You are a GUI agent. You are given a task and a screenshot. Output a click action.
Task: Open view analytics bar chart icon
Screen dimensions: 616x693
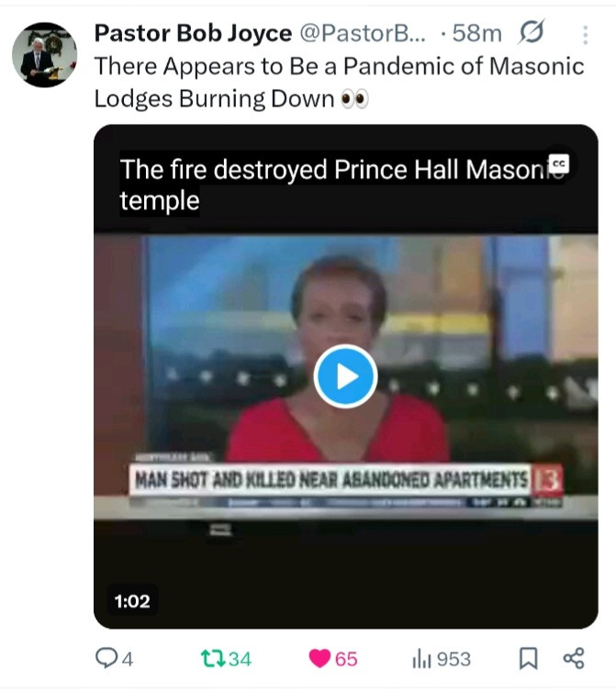(x=421, y=659)
